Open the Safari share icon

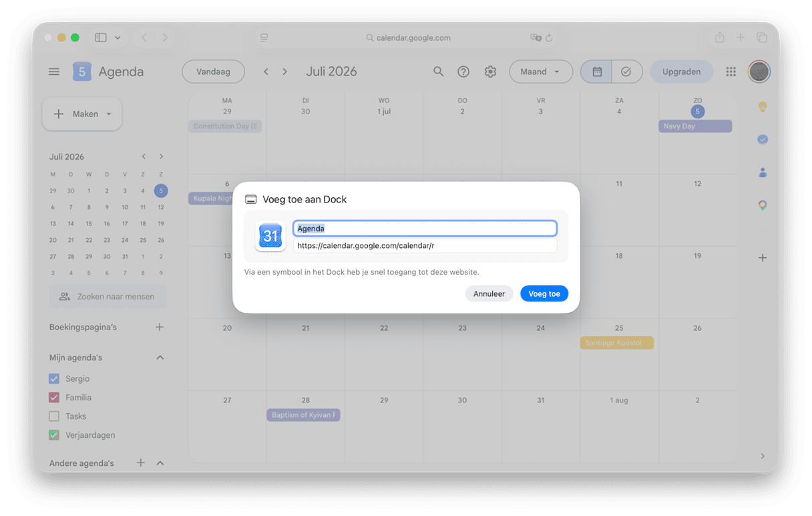coord(719,38)
